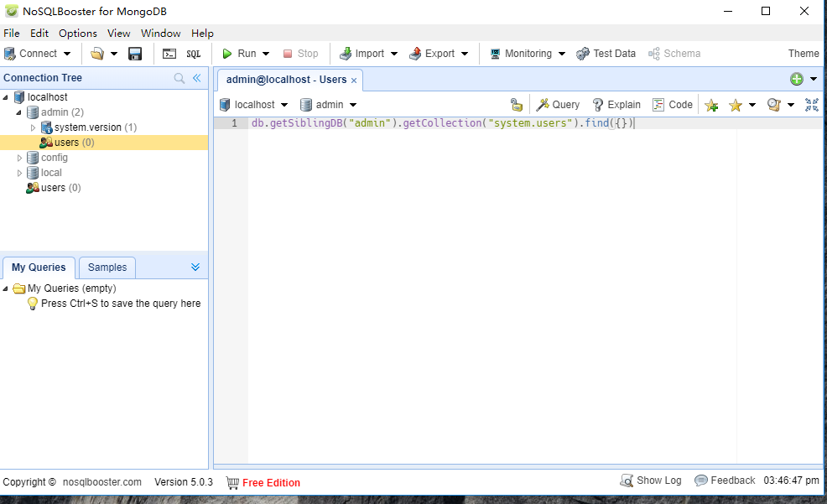
Task: Click the Connection Tree search icon
Action: tap(179, 78)
